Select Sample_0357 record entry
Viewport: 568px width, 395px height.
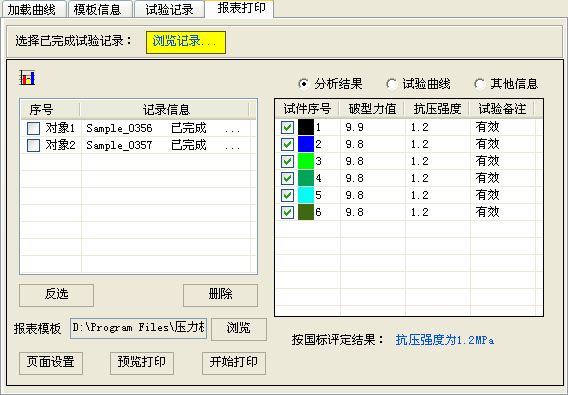click(x=119, y=145)
